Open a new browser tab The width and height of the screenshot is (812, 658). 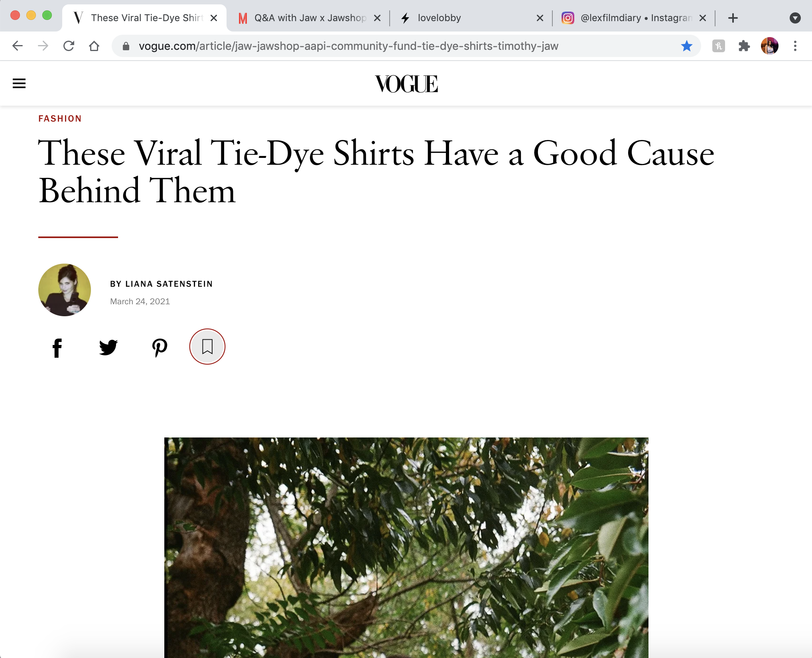[733, 18]
